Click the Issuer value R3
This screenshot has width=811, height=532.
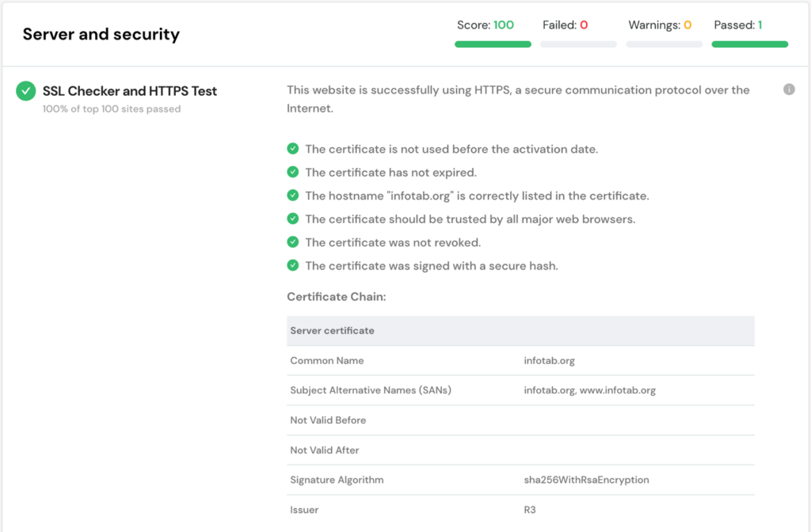530,510
